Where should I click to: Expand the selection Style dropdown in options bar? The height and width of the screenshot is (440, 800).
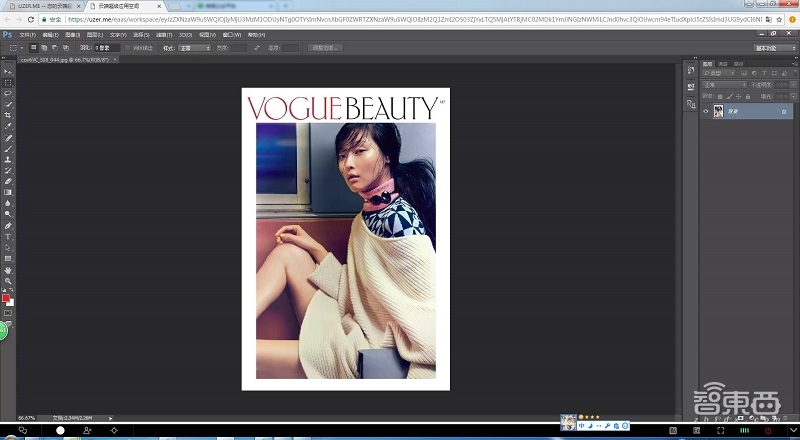coord(193,47)
